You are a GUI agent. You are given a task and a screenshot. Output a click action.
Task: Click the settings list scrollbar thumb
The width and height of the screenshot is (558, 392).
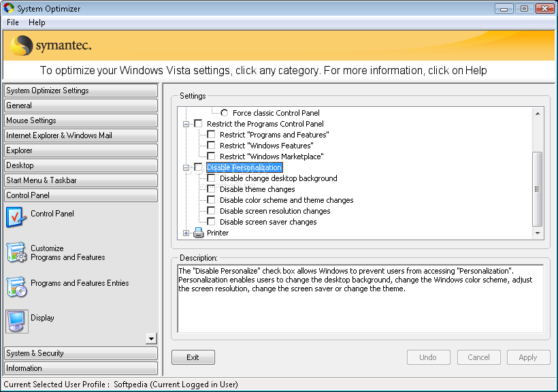537,189
